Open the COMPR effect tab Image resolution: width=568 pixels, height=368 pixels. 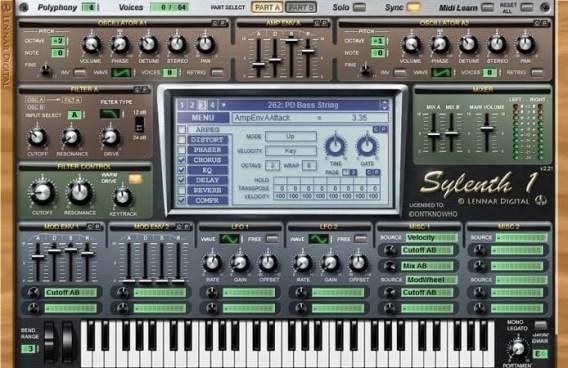pyautogui.click(x=208, y=200)
